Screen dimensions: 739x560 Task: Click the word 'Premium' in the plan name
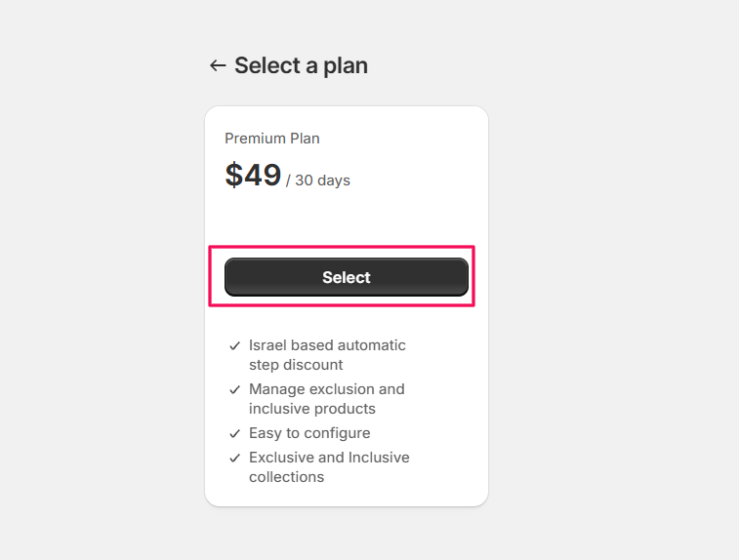[254, 139]
